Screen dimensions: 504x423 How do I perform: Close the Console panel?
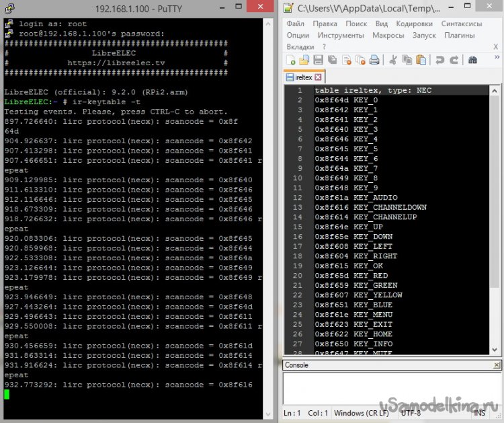(x=497, y=364)
